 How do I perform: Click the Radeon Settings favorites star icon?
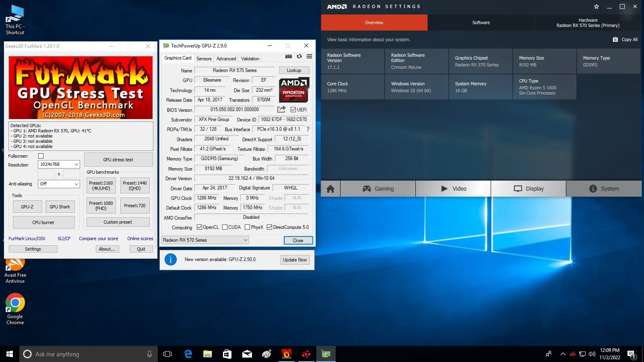pos(597,6)
